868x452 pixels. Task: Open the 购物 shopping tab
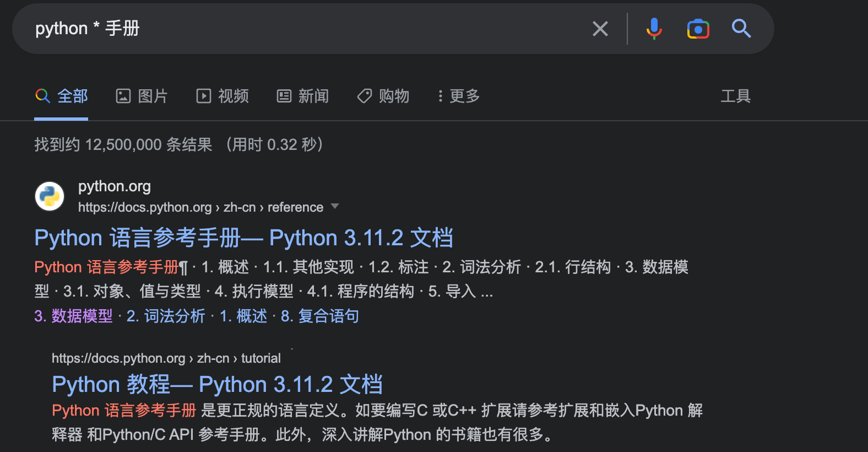[383, 96]
